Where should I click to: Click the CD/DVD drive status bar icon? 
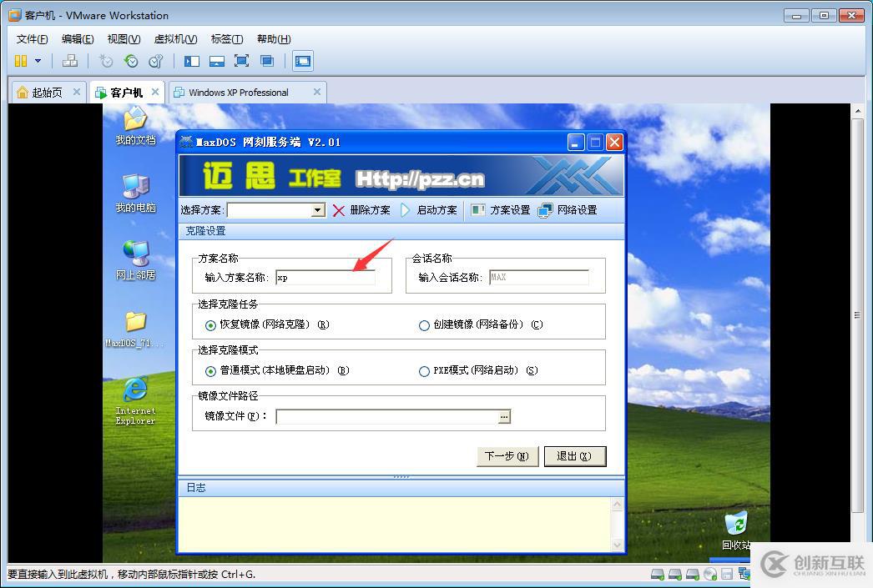[x=710, y=574]
